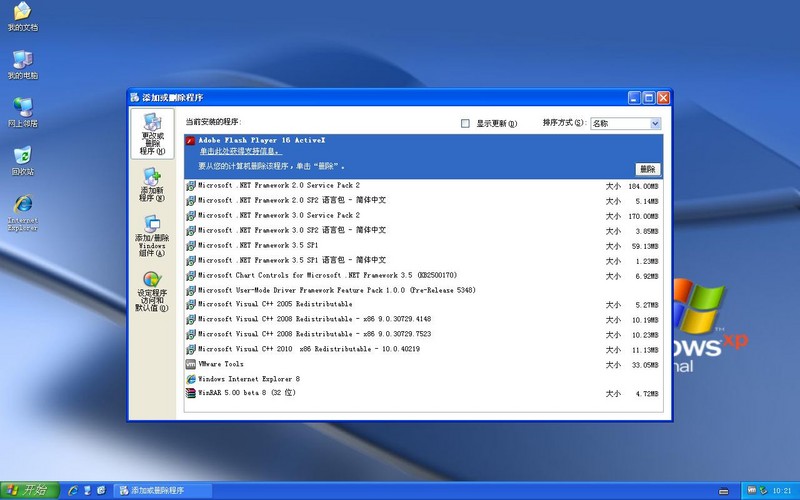Click the VMware Tools entry icon
The width and height of the screenshot is (800, 500).
pos(190,364)
